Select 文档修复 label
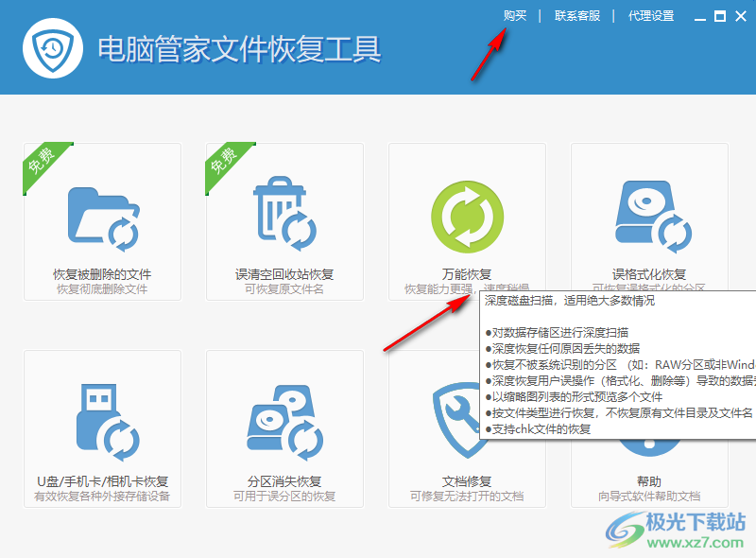756x558 pixels. coord(467,481)
